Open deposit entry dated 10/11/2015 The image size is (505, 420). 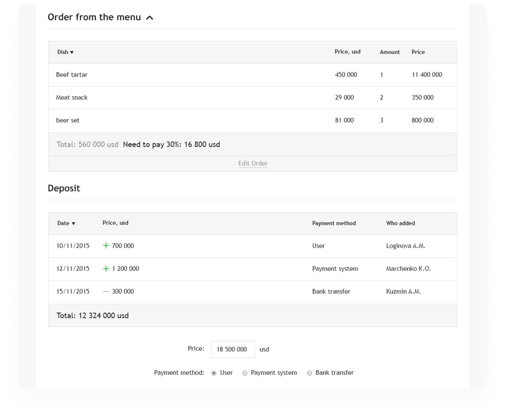tap(252, 246)
